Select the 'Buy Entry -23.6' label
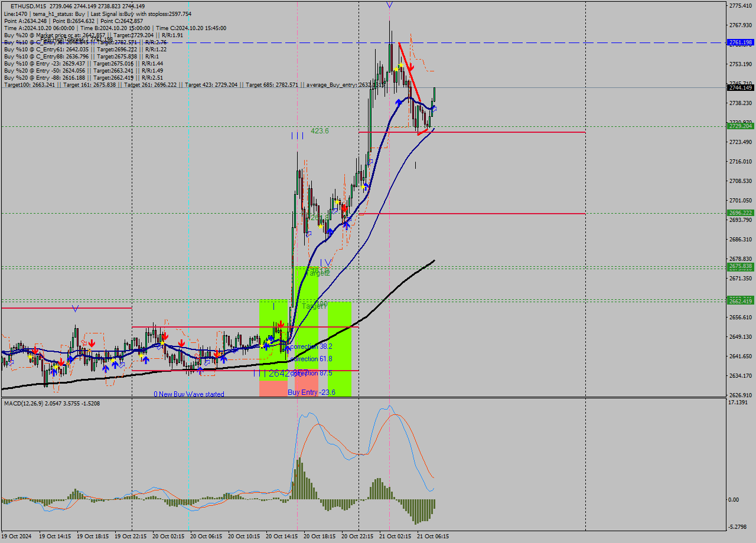Image resolution: width=756 pixels, height=543 pixels. [312, 392]
